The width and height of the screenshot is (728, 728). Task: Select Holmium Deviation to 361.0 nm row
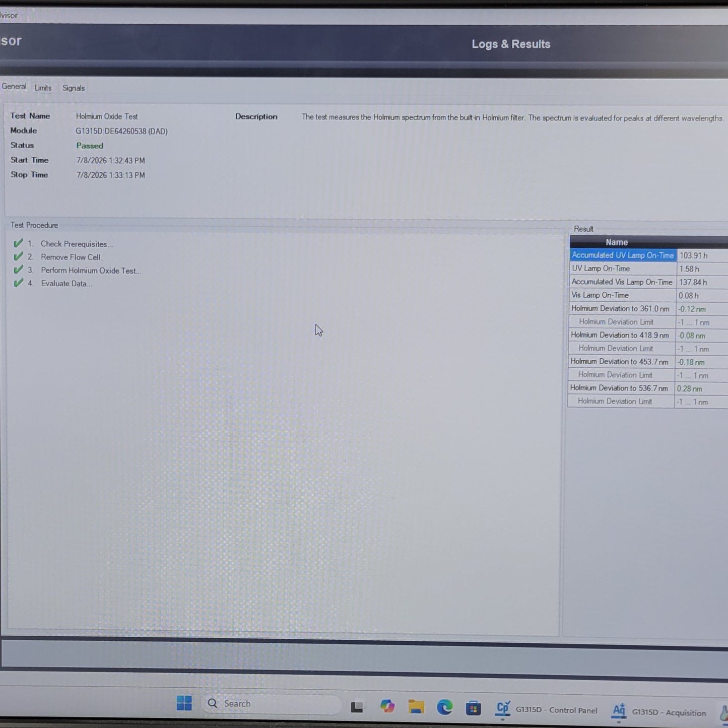point(648,309)
